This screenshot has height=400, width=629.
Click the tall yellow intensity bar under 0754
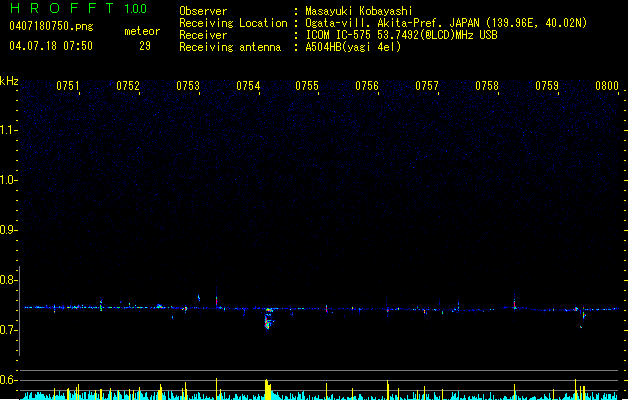coord(268,389)
